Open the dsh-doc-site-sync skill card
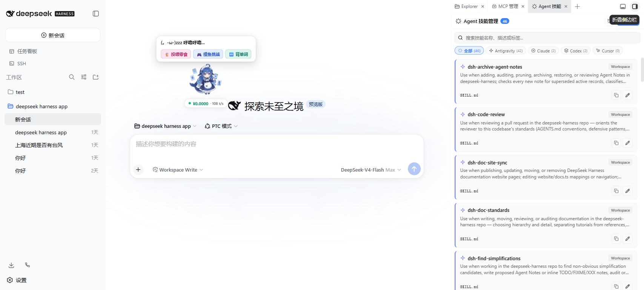 546,177
